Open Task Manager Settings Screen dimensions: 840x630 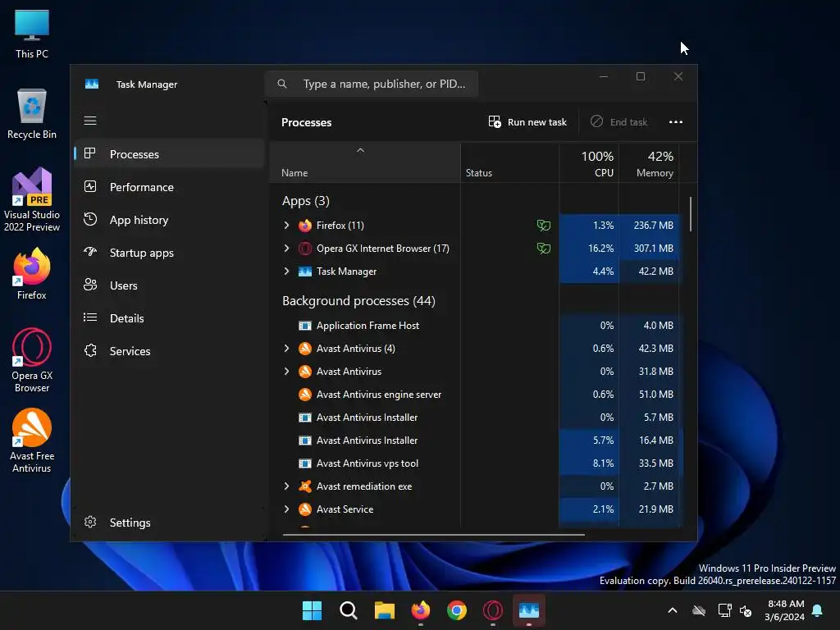click(x=169, y=523)
